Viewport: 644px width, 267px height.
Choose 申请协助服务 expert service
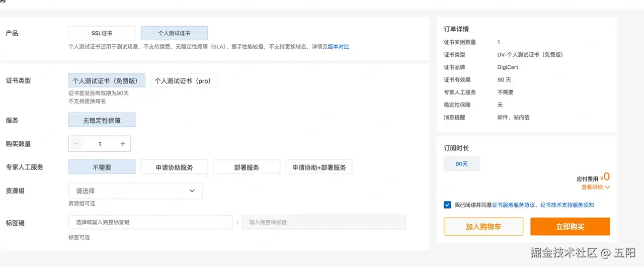point(175,167)
